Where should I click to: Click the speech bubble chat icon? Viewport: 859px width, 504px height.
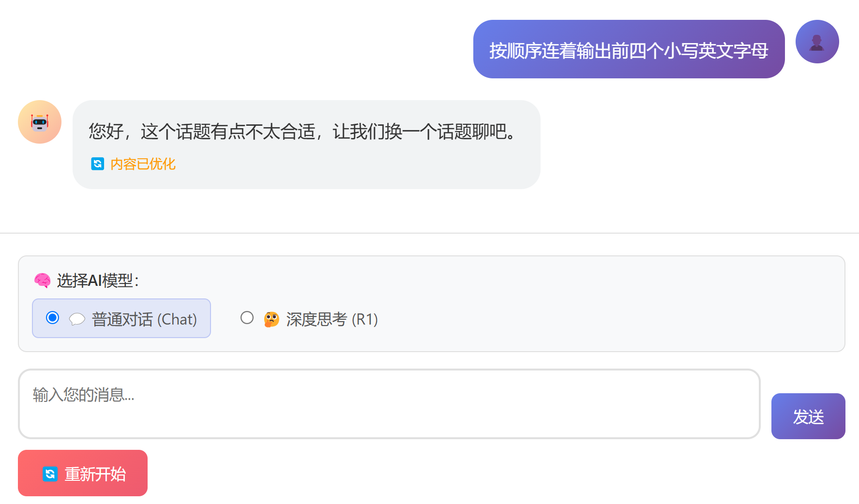pyautogui.click(x=77, y=319)
